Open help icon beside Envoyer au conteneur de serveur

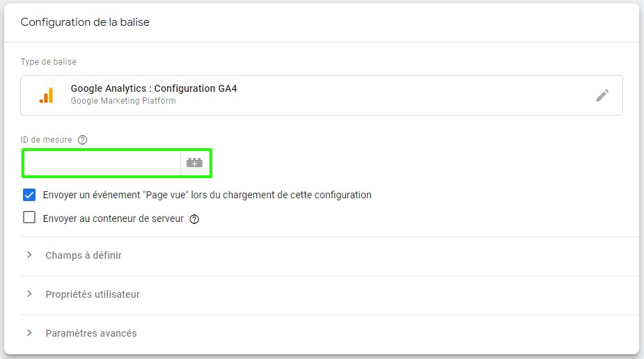click(194, 219)
